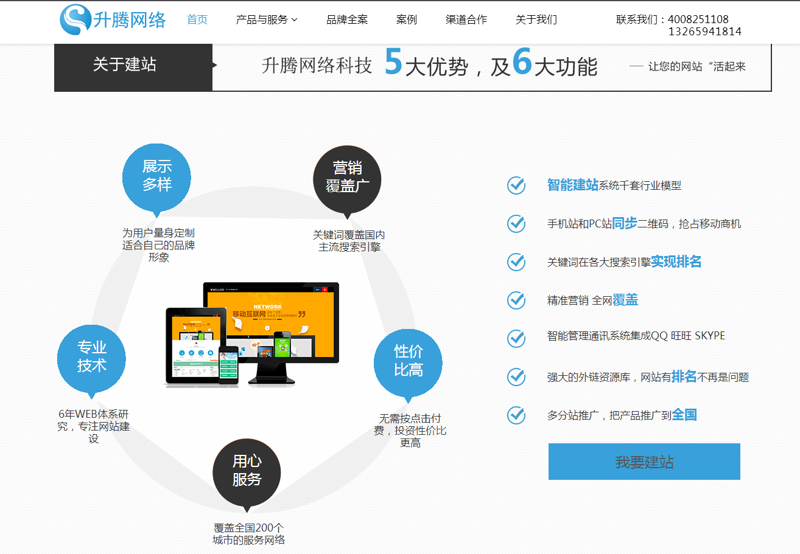
Task: Click checkmark beside 手机站和PC站同步二维码
Action: pos(516,223)
